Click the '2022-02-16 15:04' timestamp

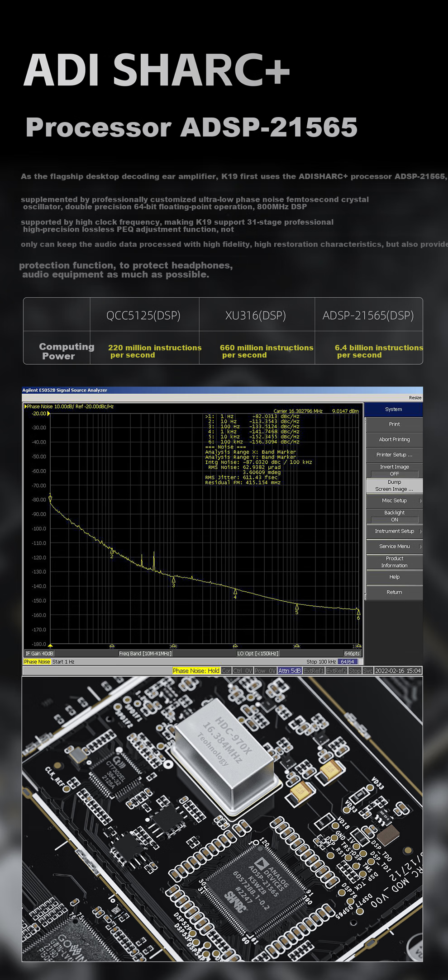click(x=398, y=671)
